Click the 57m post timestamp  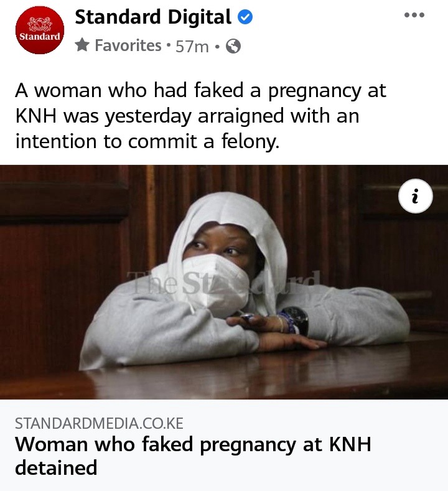(x=192, y=46)
